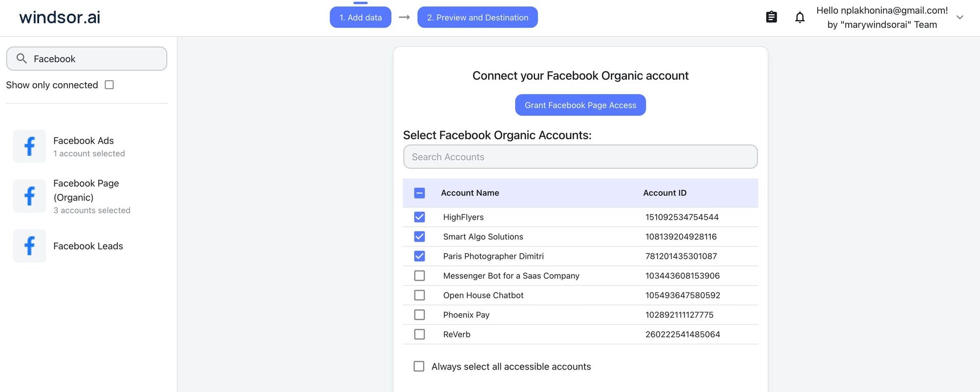This screenshot has width=980, height=392.
Task: Open the notifications bell
Action: (x=800, y=17)
